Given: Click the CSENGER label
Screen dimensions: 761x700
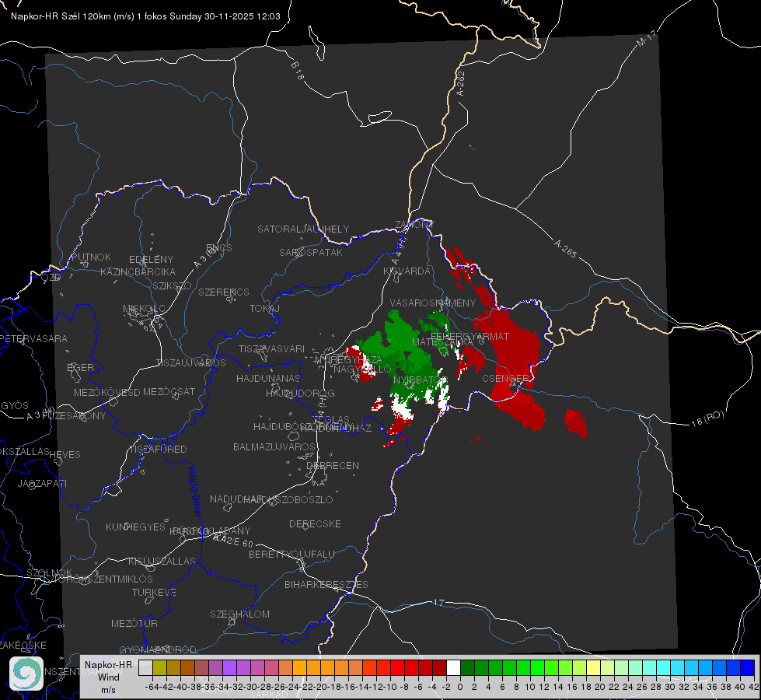Looking at the screenshot, I should [505, 378].
